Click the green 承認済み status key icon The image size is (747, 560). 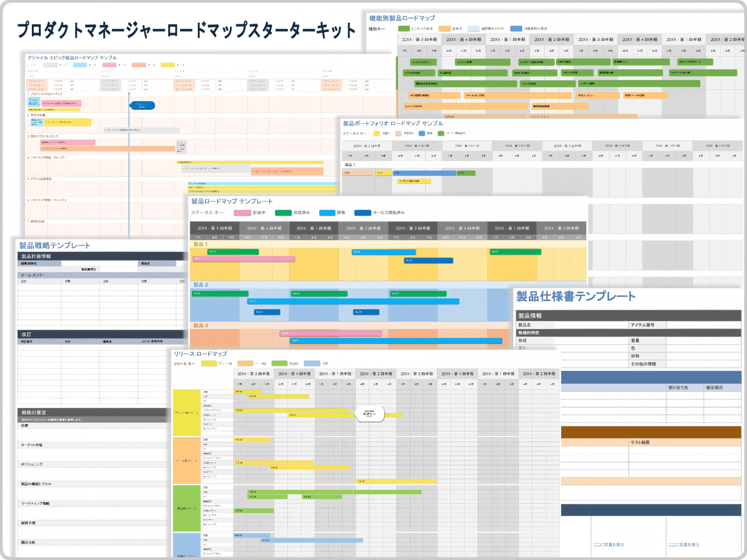[x=284, y=213]
